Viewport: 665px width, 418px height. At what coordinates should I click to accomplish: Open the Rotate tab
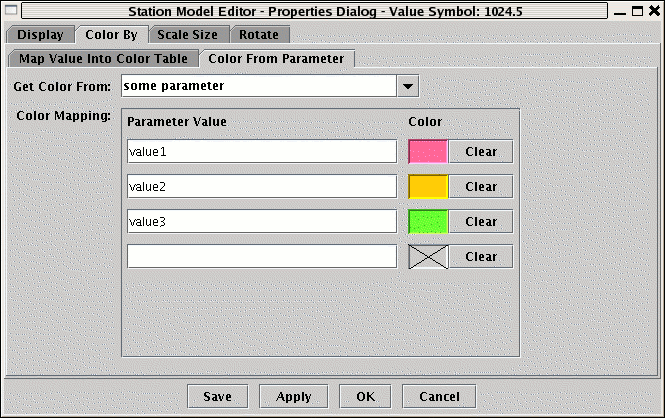pos(259,35)
